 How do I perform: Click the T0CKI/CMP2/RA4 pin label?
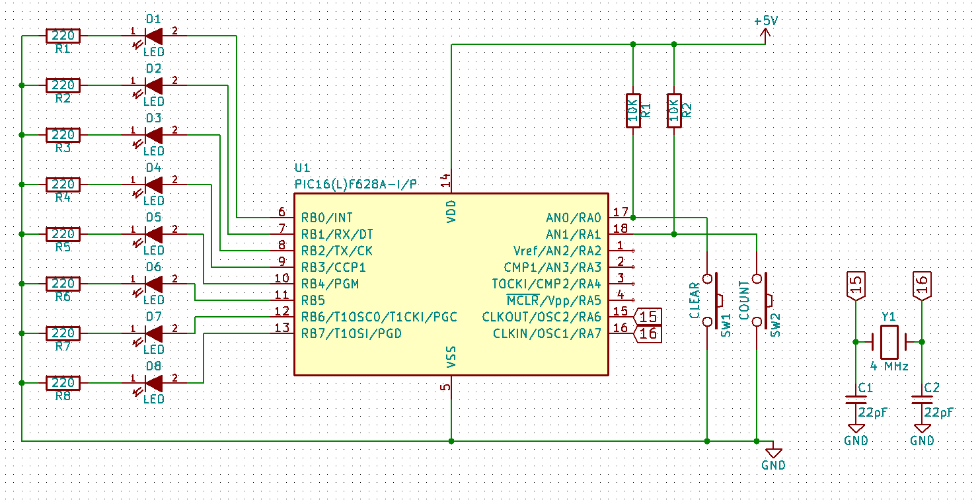[547, 284]
